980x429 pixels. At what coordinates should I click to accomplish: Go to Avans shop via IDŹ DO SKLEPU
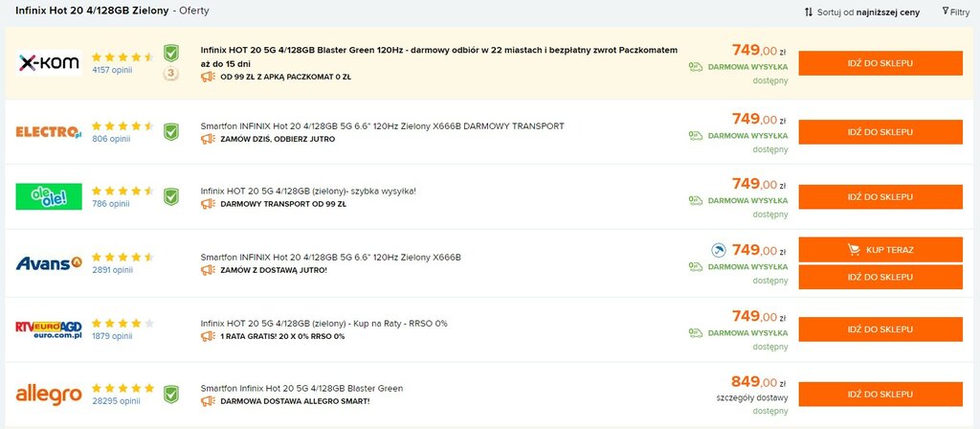click(880, 277)
